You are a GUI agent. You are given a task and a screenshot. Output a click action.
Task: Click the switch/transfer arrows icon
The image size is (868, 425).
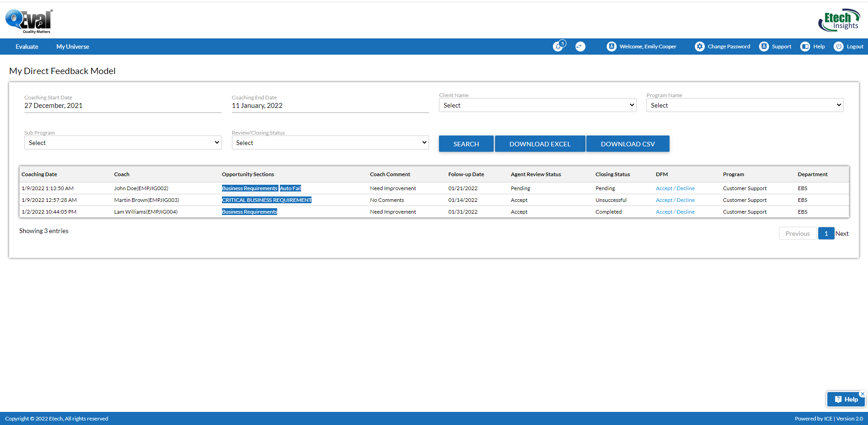coord(580,47)
